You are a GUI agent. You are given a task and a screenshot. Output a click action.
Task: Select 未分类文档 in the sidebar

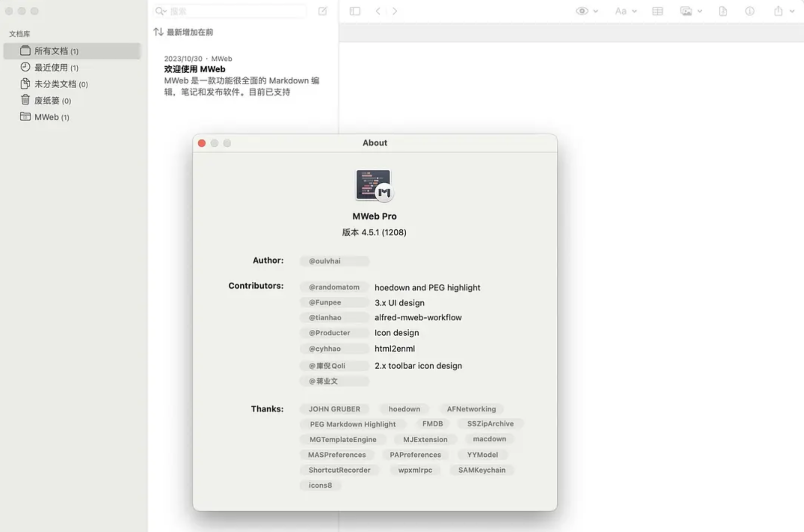click(x=72, y=84)
